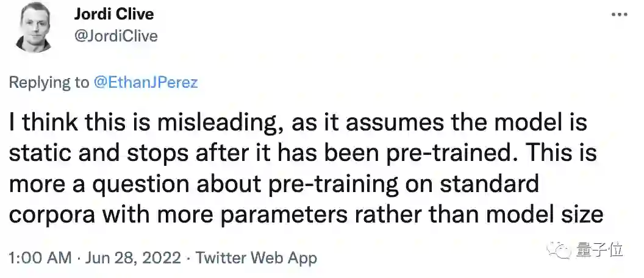Open the @JordiClive handle
644x278 pixels.
[116, 36]
